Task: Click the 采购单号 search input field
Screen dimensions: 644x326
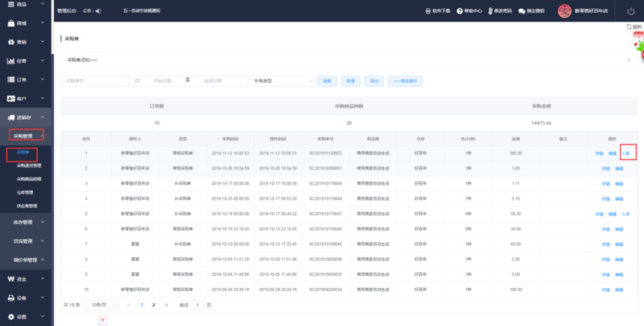Action: click(x=94, y=81)
